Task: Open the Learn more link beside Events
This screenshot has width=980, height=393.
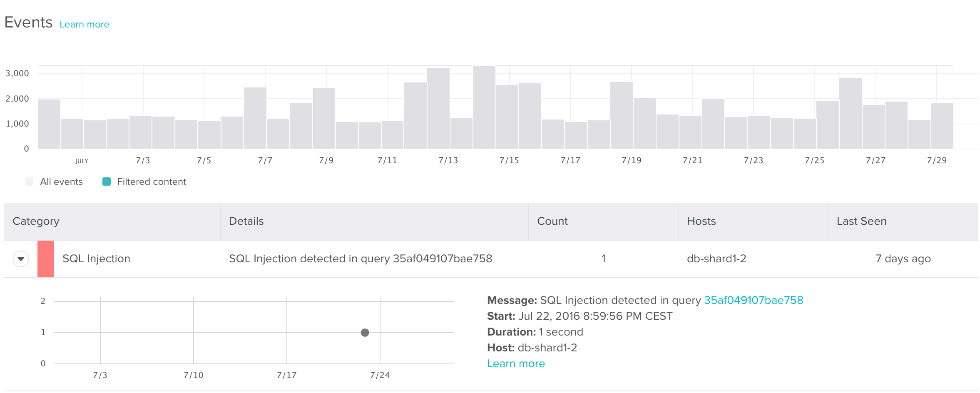Action: (x=84, y=25)
